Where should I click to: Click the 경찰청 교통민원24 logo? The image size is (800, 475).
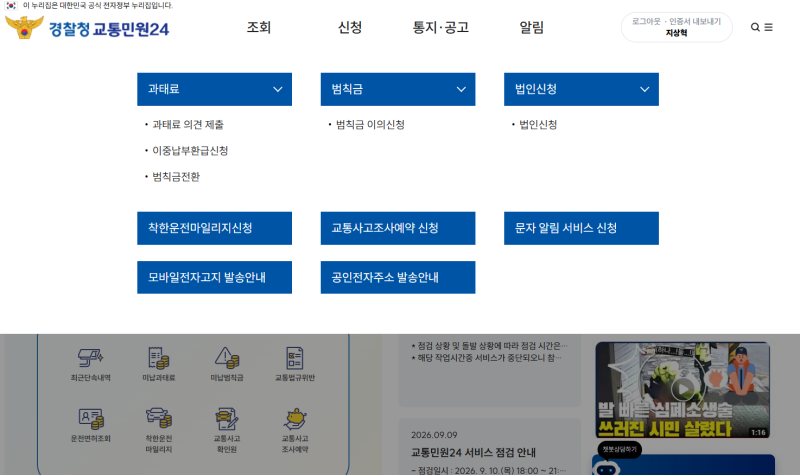point(87,28)
